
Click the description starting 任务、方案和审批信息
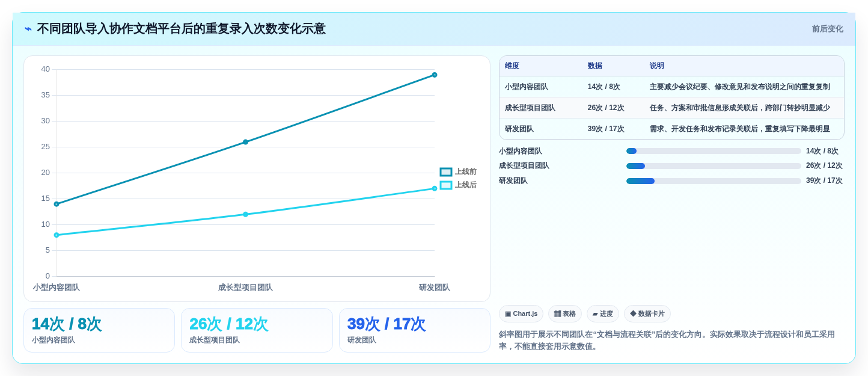click(x=740, y=108)
